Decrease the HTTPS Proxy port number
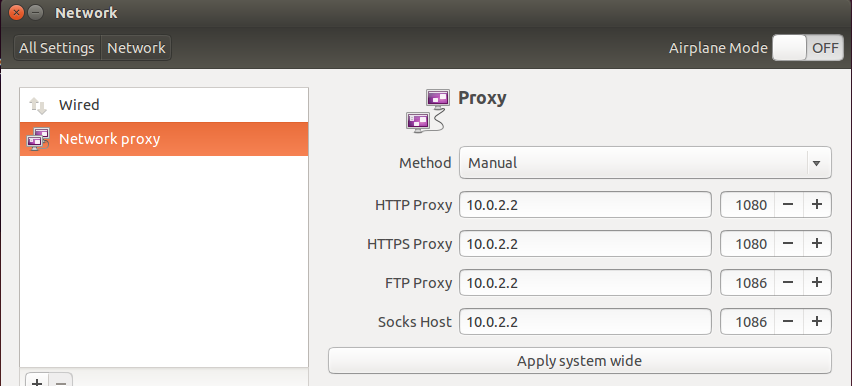 pos(788,244)
